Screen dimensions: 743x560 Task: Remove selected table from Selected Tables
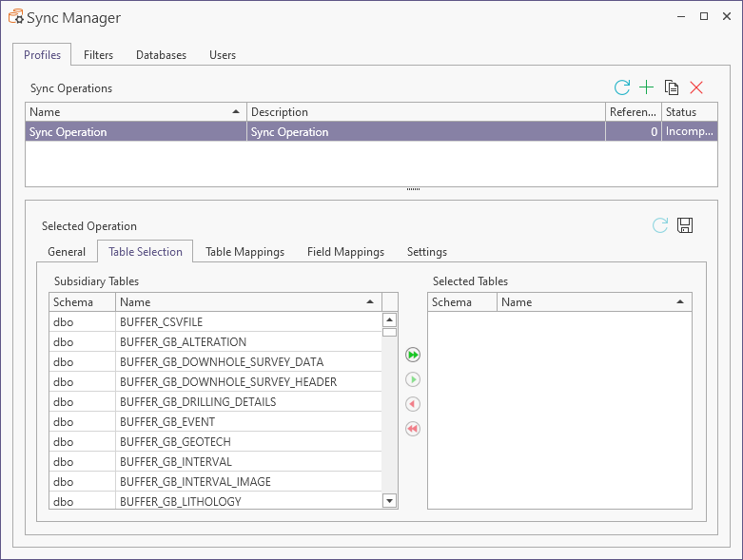tap(413, 404)
